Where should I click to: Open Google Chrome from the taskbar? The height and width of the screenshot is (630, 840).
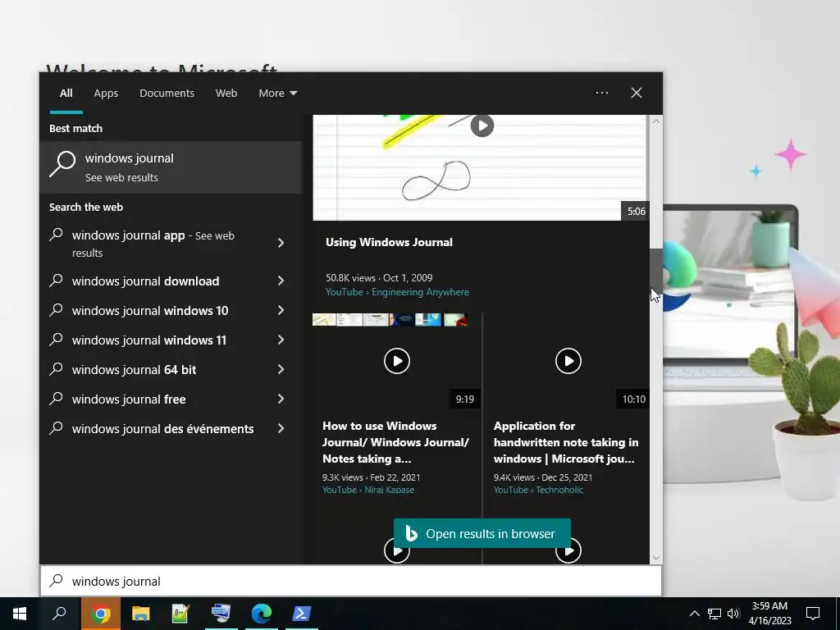(101, 614)
